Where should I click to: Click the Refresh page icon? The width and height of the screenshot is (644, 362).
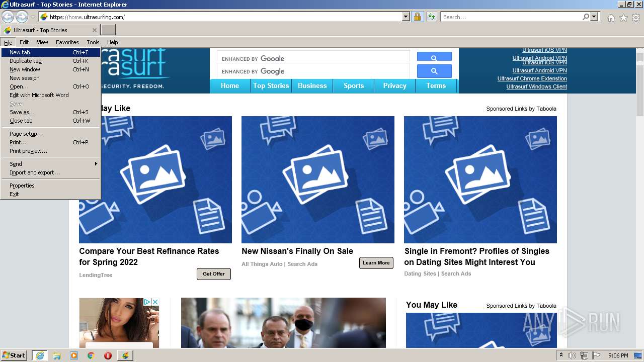[431, 17]
